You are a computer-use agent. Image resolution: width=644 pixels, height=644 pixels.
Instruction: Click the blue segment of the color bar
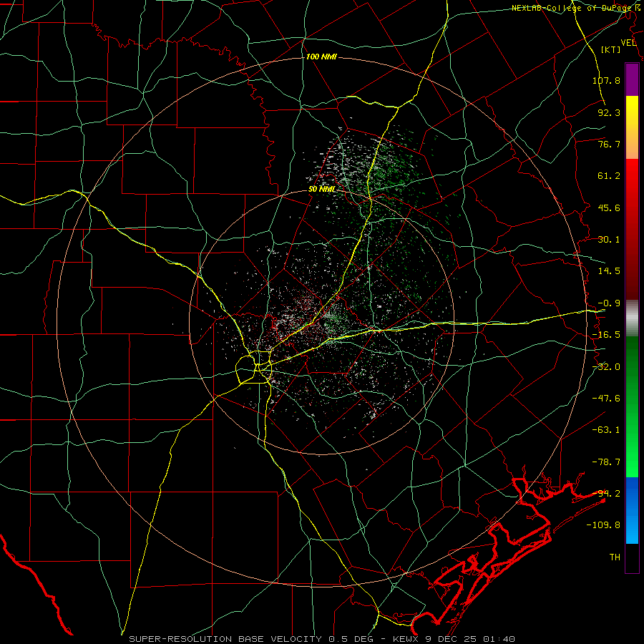pyautogui.click(x=632, y=510)
